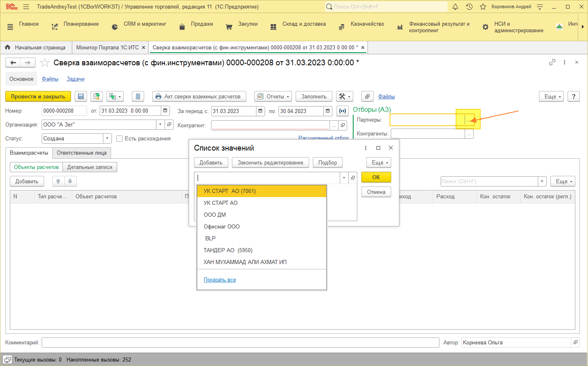Screen dimensions: 588x366
Task: Click 'Провести и закрыть' button
Action: coord(38,96)
